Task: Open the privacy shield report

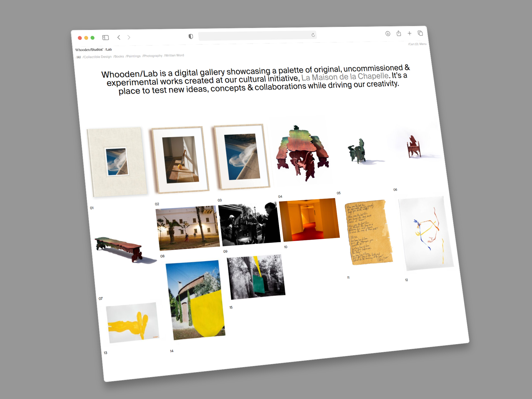Action: pos(191,36)
